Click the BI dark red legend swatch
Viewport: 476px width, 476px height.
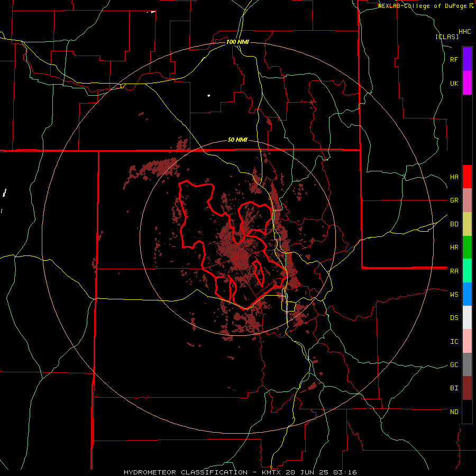pyautogui.click(x=467, y=388)
